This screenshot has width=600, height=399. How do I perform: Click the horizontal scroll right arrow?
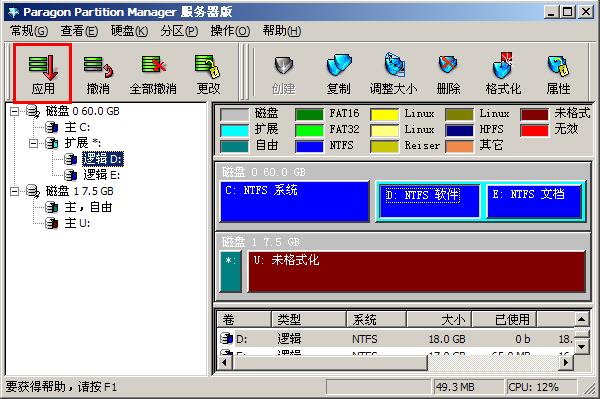click(x=566, y=363)
